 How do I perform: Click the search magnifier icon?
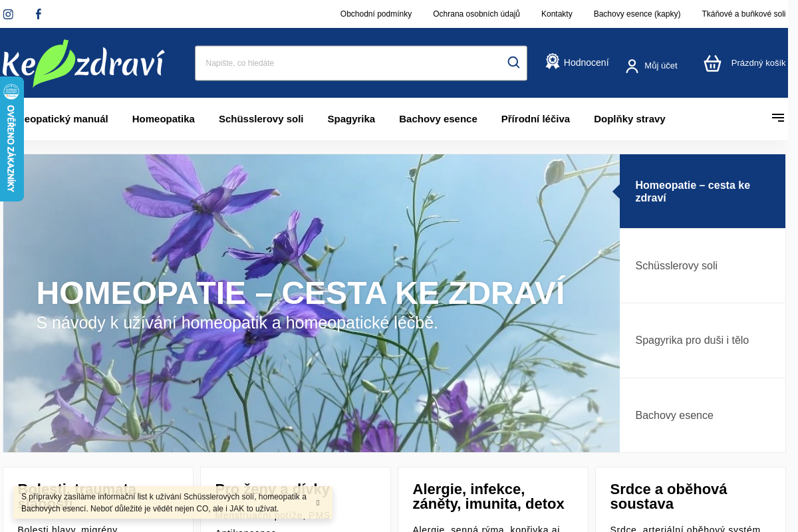(513, 62)
